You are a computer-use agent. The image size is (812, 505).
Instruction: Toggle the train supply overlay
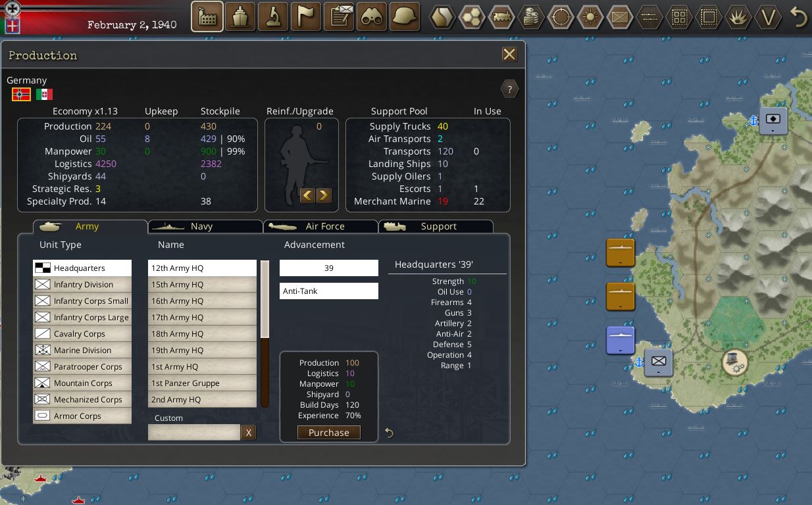(502, 16)
